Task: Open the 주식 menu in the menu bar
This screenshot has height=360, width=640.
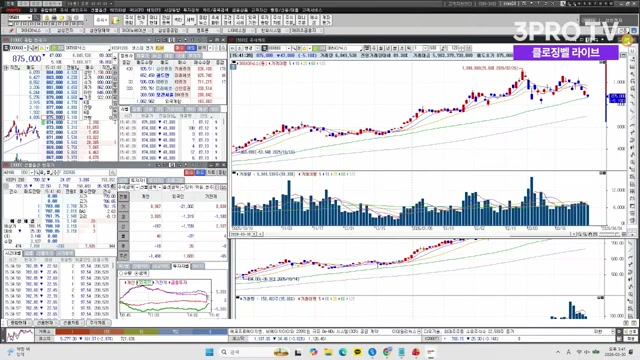Action: point(64,10)
